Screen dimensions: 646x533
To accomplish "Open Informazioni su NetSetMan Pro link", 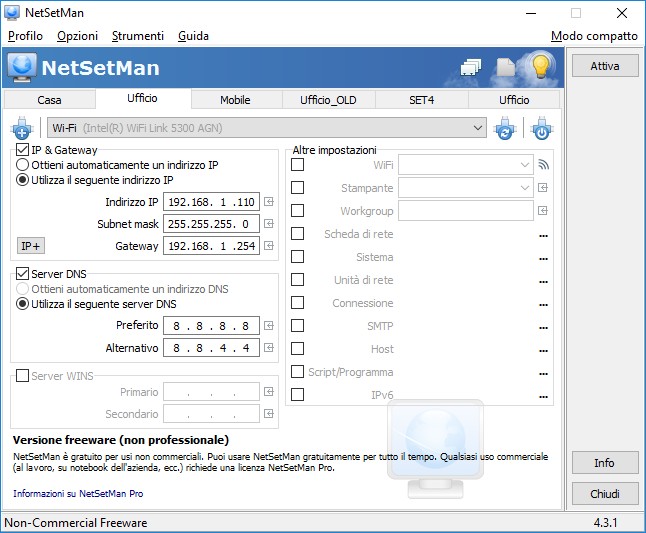I will (78, 493).
